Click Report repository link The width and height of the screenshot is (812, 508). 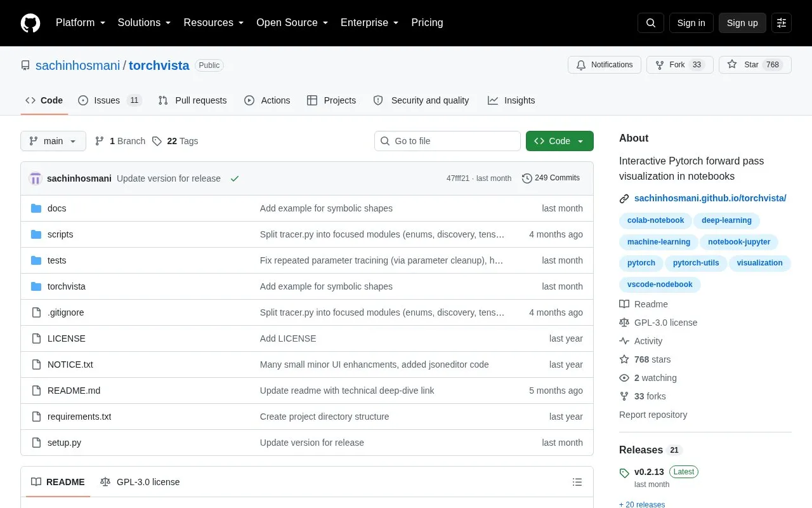click(653, 415)
